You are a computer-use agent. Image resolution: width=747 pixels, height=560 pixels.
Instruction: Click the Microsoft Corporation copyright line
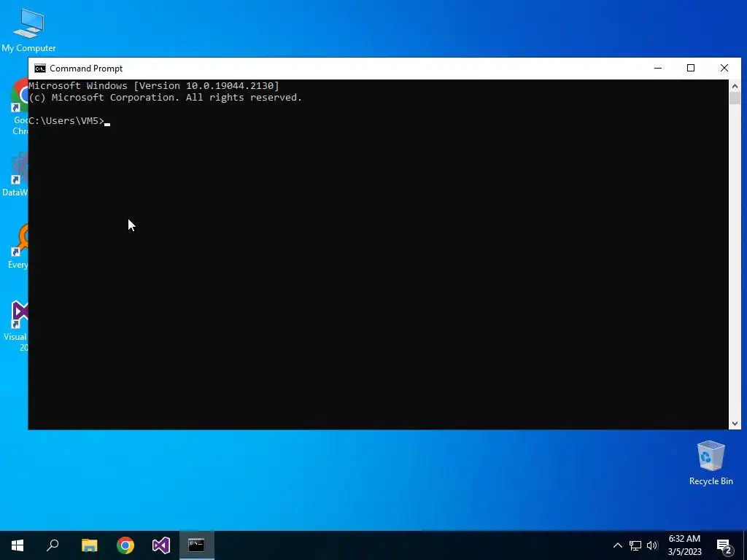(x=166, y=98)
